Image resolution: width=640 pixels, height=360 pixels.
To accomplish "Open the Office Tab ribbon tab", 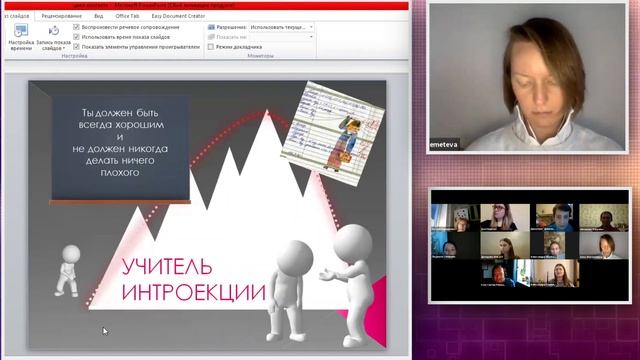I will (127, 16).
